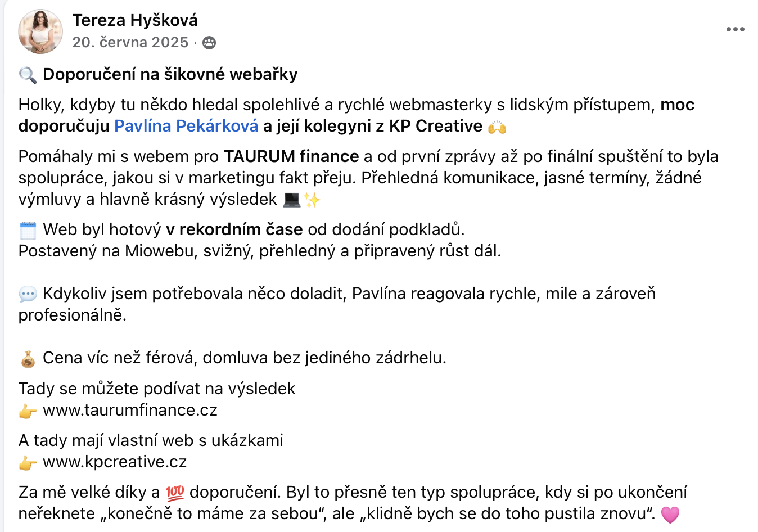Click the raised hands emoji after KP Creative
Screen dimensions: 758x532
[497, 127]
